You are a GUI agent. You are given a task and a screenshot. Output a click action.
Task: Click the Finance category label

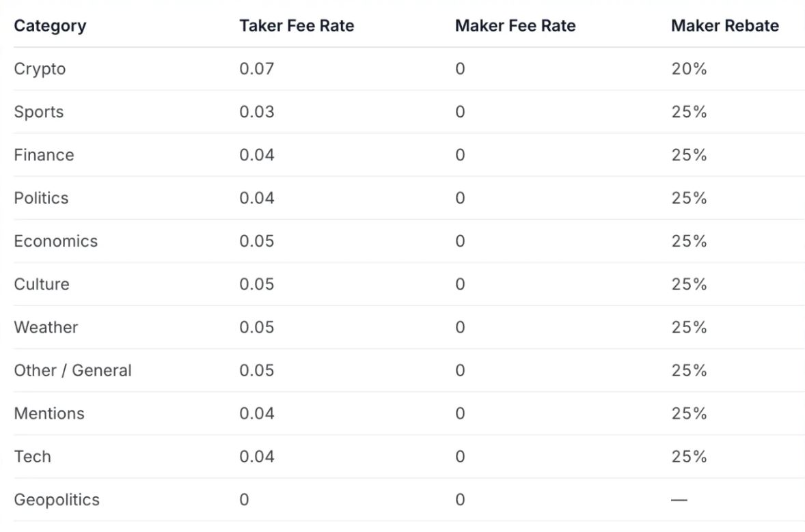pyautogui.click(x=44, y=155)
